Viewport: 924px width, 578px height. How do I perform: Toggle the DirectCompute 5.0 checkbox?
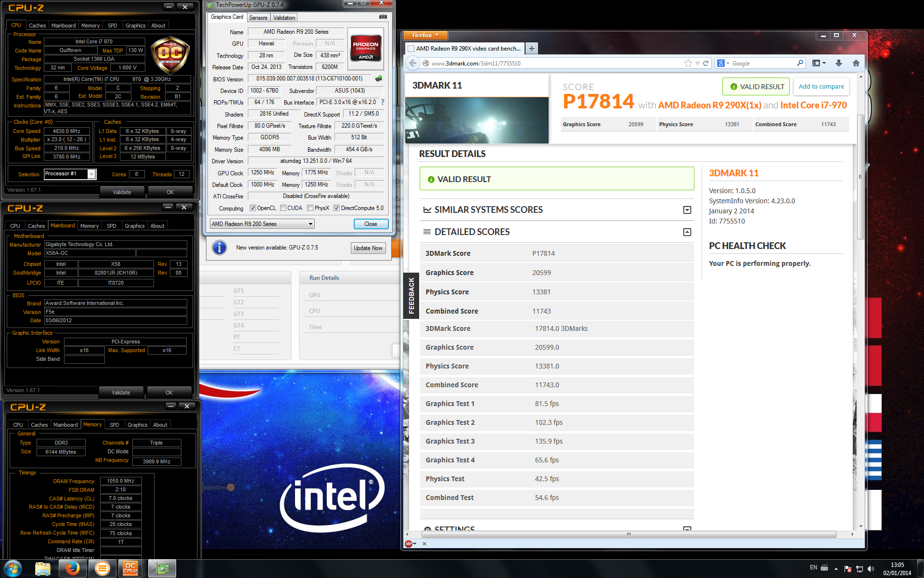(337, 208)
